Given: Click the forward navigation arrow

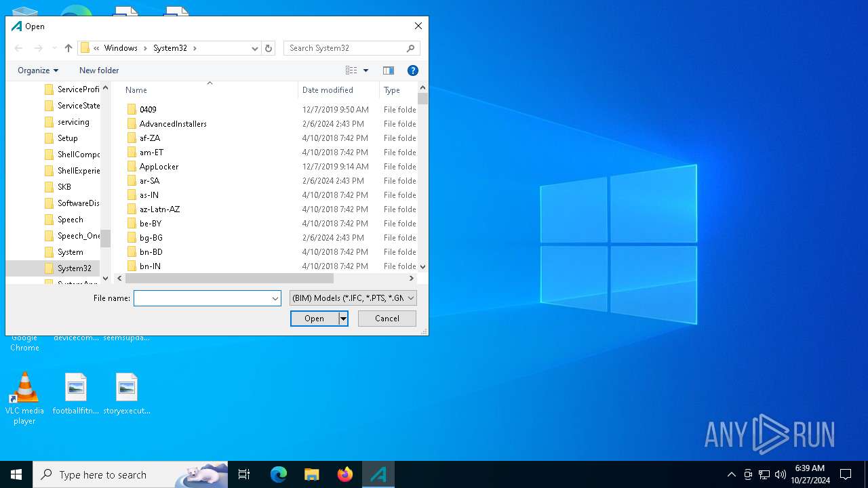Looking at the screenshot, I should pos(39,48).
